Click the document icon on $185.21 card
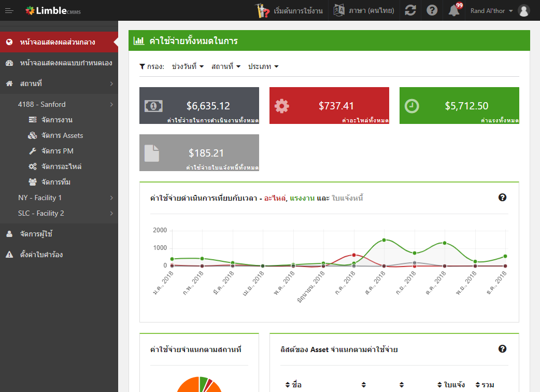The width and height of the screenshot is (540, 392). [151, 153]
